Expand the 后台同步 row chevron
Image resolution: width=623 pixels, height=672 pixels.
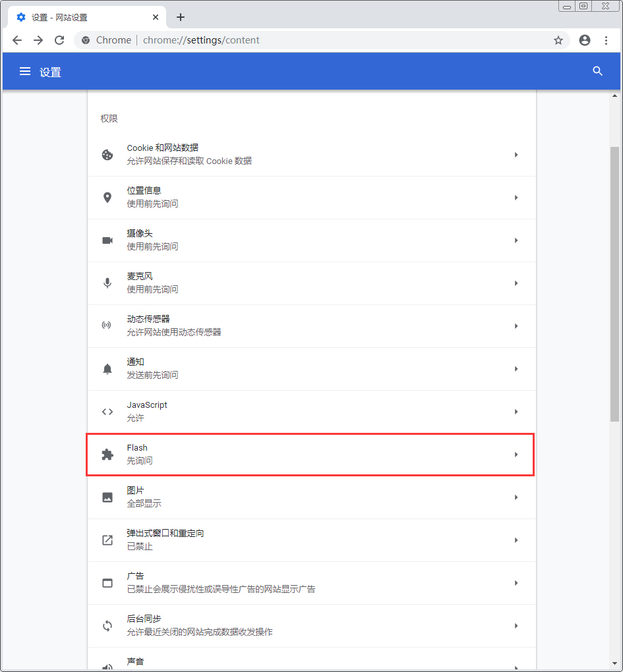[516, 625]
